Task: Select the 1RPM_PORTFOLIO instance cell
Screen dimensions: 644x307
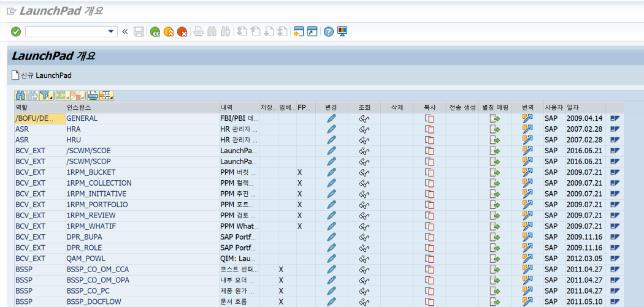Action: click(x=142, y=205)
